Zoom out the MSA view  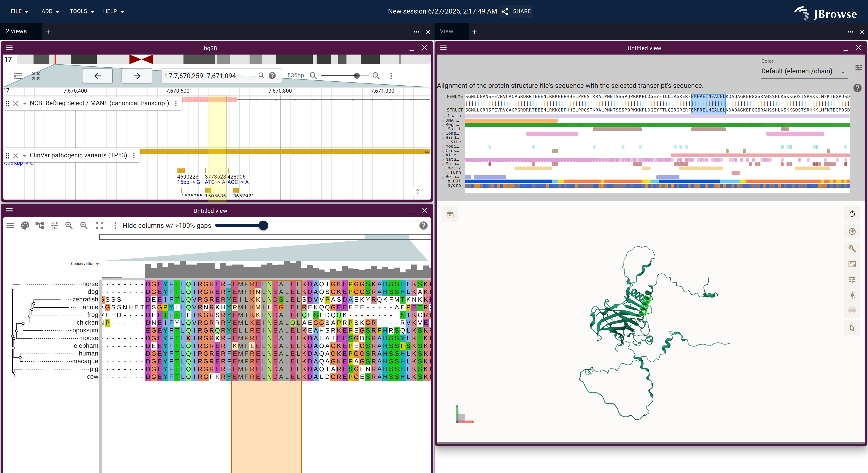point(84,225)
